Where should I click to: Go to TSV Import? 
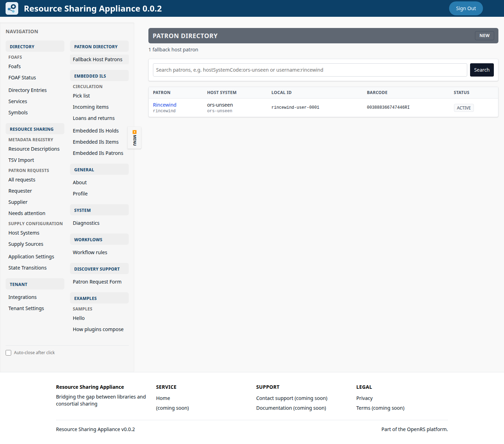click(x=21, y=160)
